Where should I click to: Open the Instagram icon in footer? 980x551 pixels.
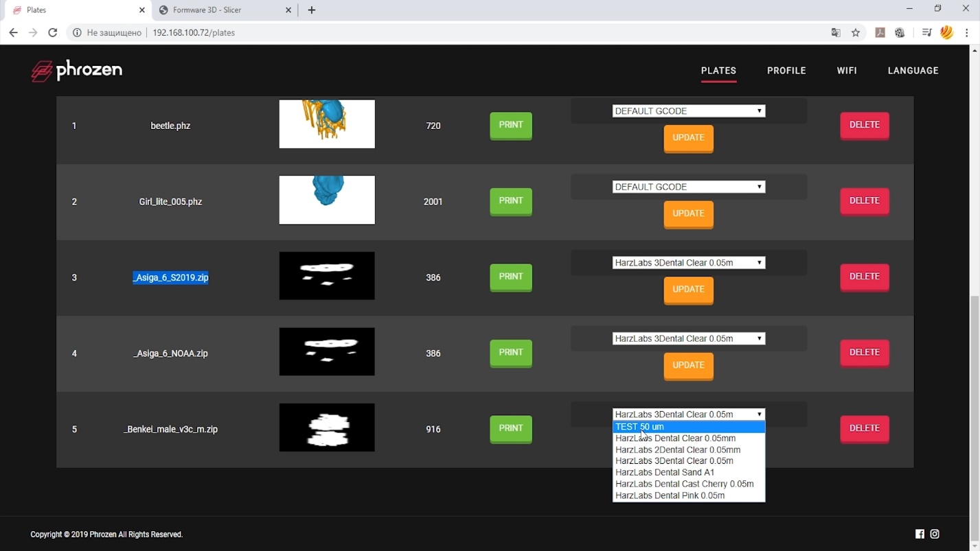(935, 534)
